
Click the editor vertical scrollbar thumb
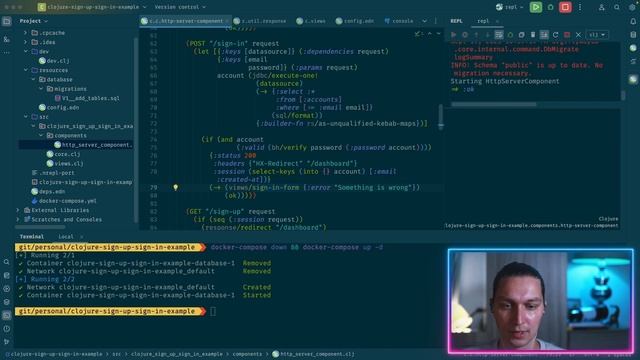pyautogui.click(x=440, y=116)
